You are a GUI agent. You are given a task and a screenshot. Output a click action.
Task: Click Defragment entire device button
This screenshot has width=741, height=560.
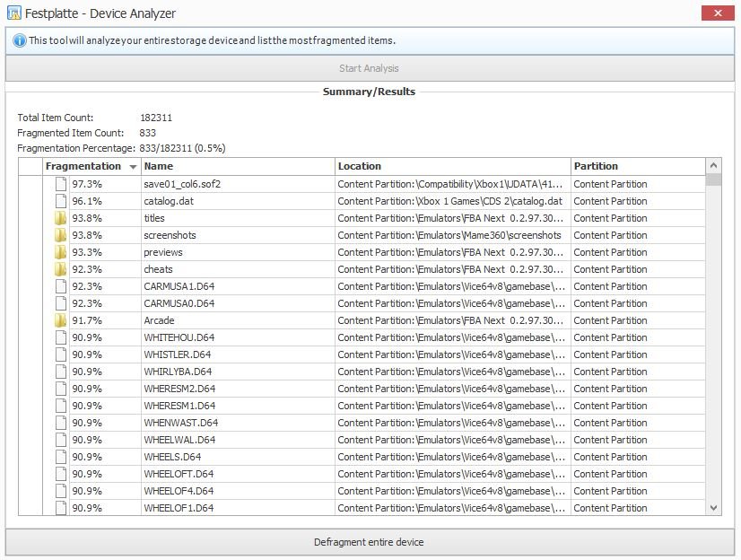(370, 542)
